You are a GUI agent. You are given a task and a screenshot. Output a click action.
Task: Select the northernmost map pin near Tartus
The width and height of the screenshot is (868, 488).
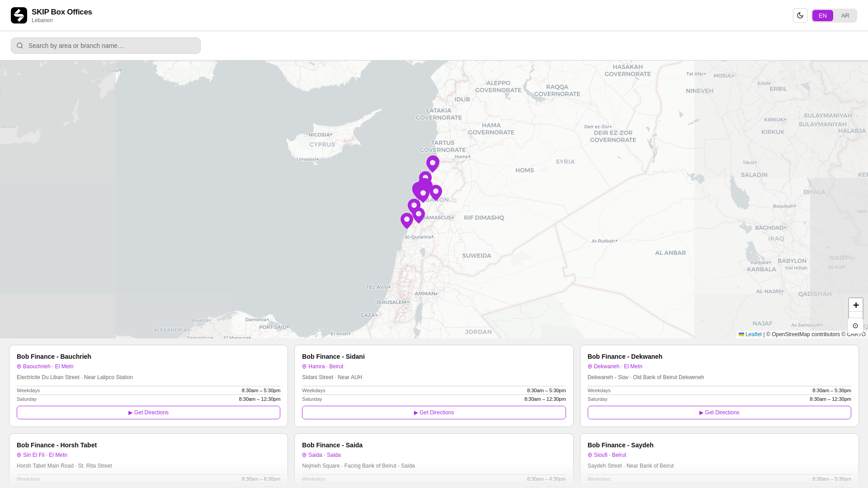pos(433,164)
